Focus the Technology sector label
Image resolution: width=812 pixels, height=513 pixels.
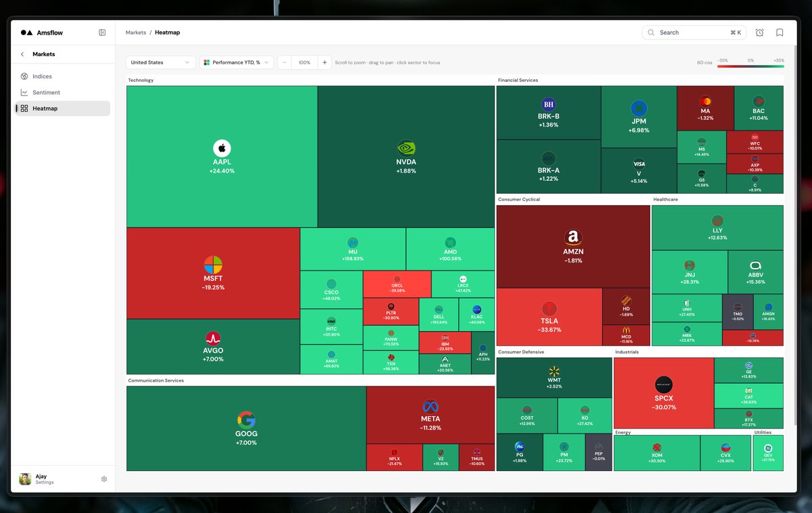pyautogui.click(x=141, y=81)
